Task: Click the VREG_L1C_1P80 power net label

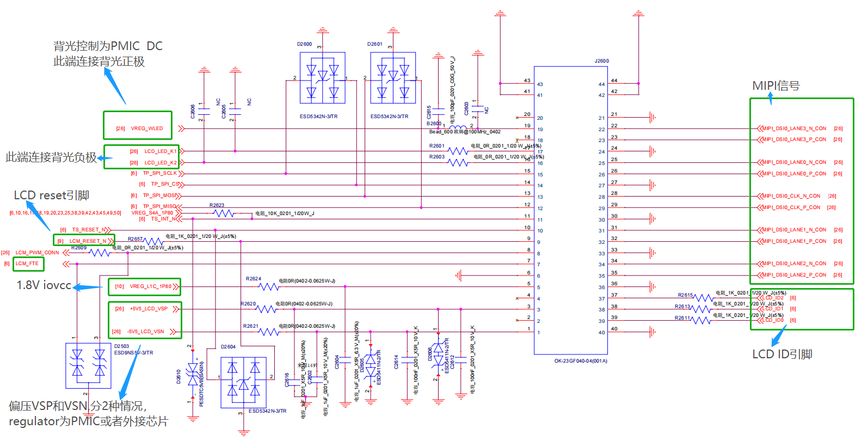Action: 151,286
